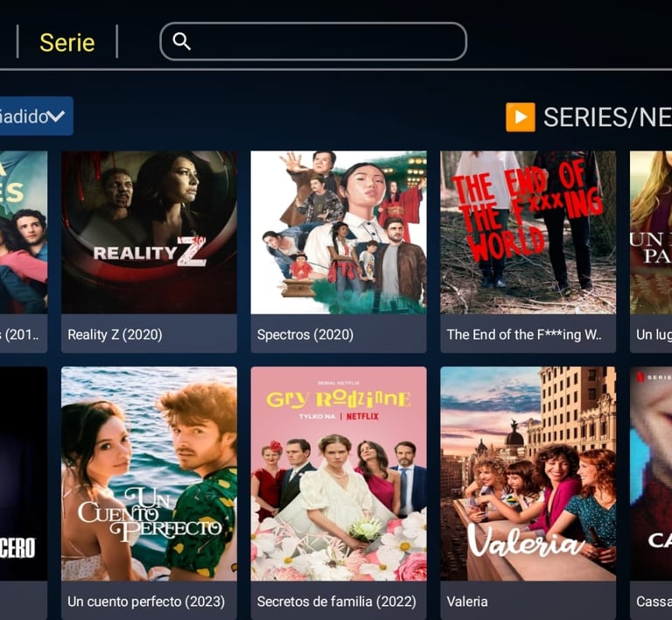
Task: Click the Reality Z (2020) title label
Action: tap(115, 334)
